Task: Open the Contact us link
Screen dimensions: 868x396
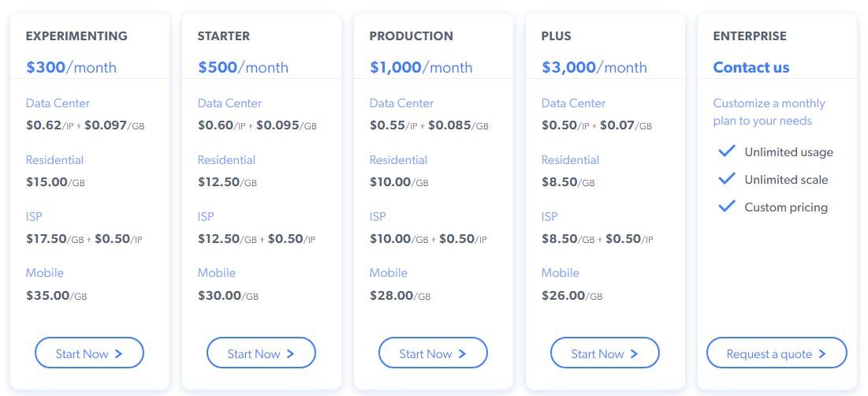Action: (751, 67)
